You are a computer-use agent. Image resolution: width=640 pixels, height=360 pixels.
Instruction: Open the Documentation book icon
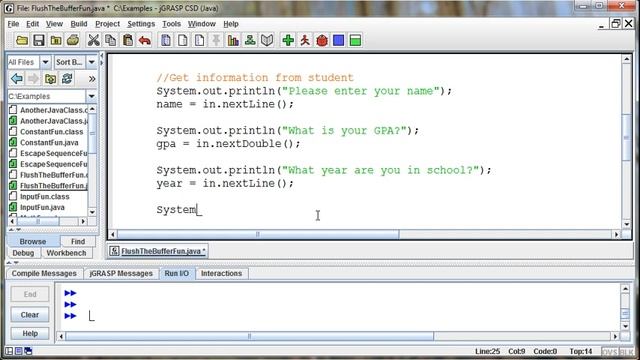point(267,40)
